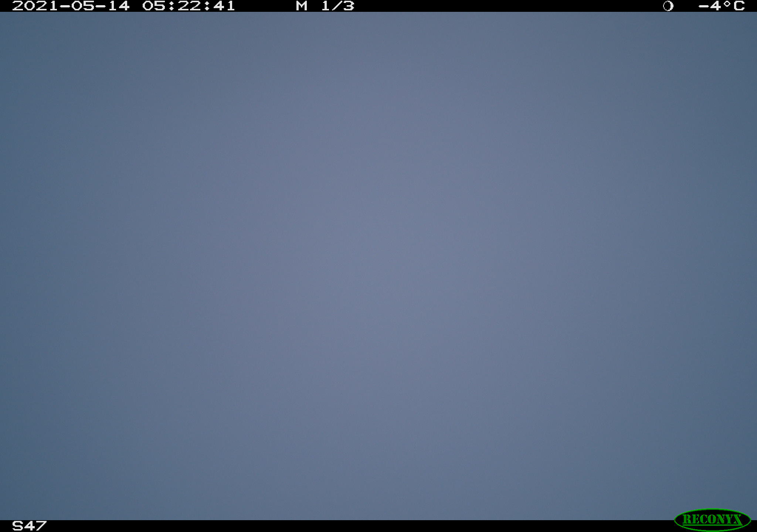Click the M motion trigger indicator

[302, 6]
